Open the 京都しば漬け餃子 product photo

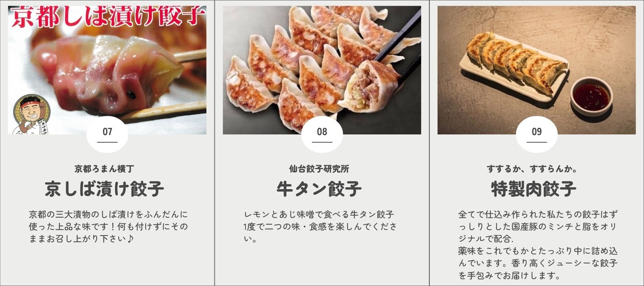(107, 70)
